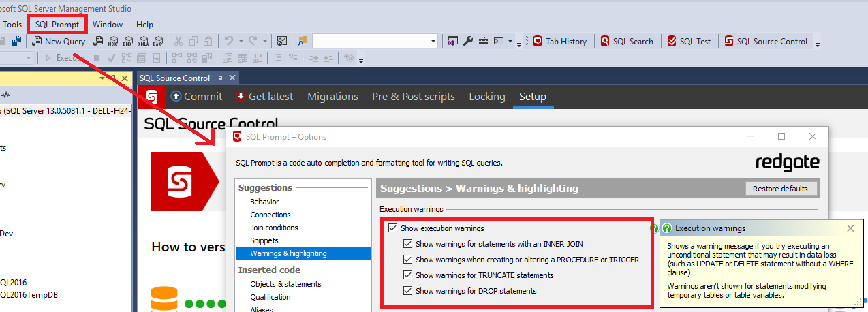This screenshot has height=312, width=868.
Task: Click the wrench properties icon in toolbar
Action: point(467,42)
